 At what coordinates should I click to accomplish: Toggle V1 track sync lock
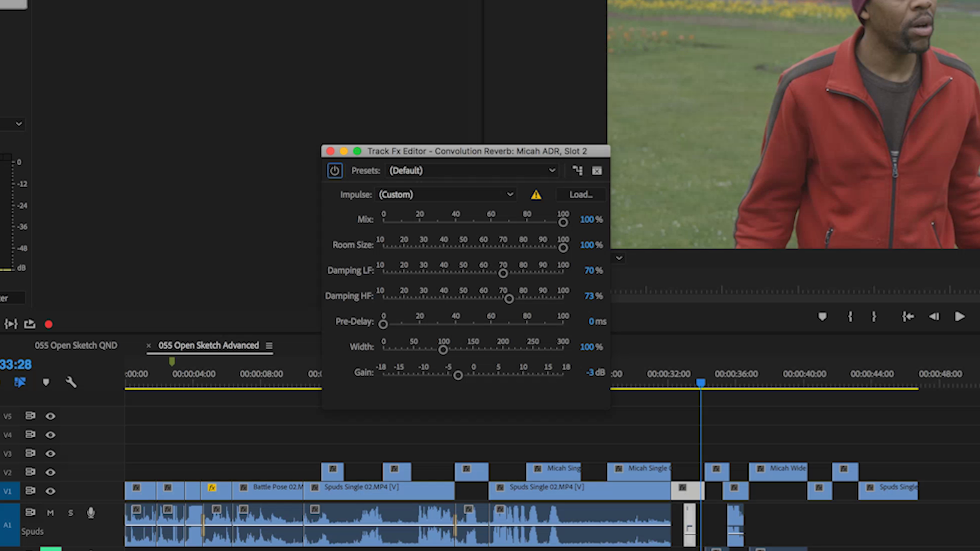[31, 491]
